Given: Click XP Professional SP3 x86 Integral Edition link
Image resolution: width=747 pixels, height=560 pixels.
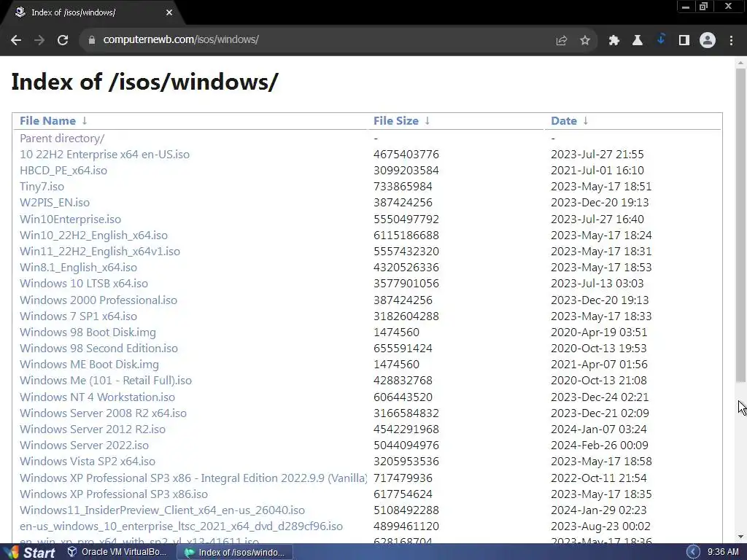Looking at the screenshot, I should point(193,478).
